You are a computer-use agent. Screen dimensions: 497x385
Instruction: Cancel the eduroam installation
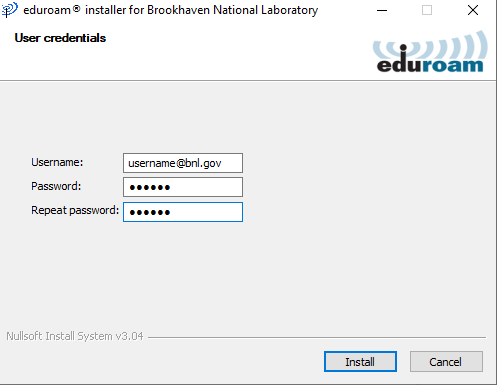tap(446, 361)
